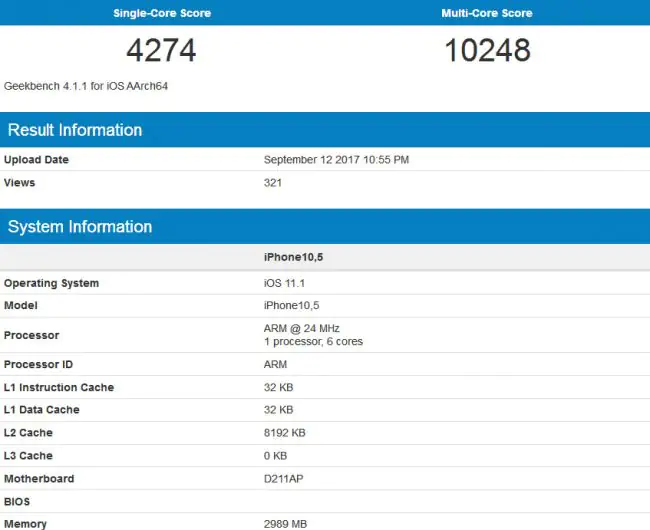Click the Model row label
This screenshot has height=530, width=650.
(21, 305)
